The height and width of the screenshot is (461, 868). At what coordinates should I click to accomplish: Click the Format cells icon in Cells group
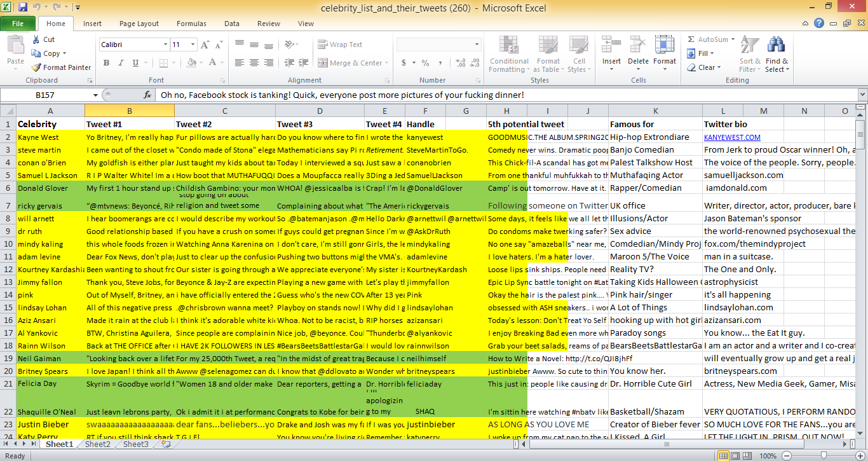665,45
